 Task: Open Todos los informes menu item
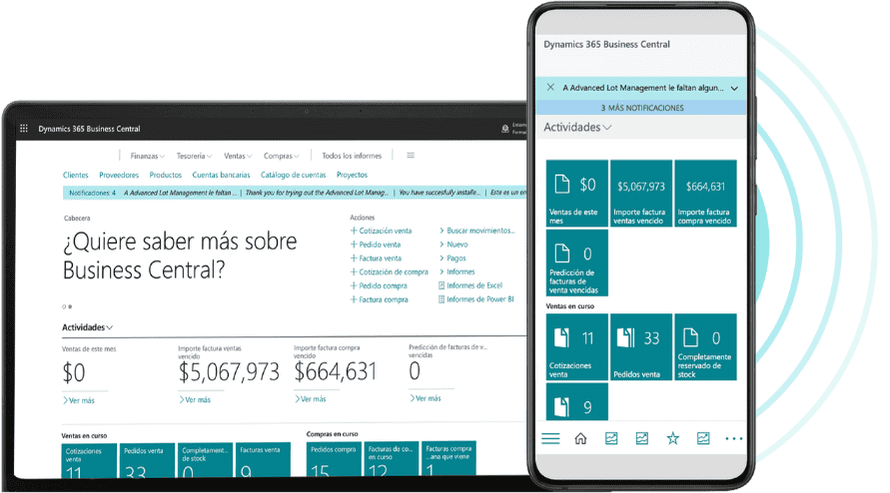(x=351, y=156)
